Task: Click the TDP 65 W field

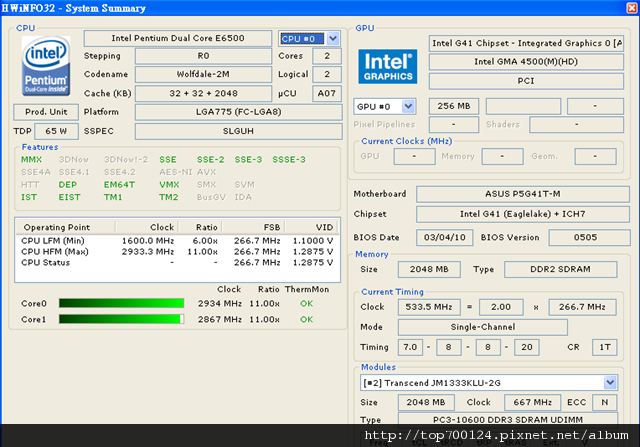Action: point(56,131)
